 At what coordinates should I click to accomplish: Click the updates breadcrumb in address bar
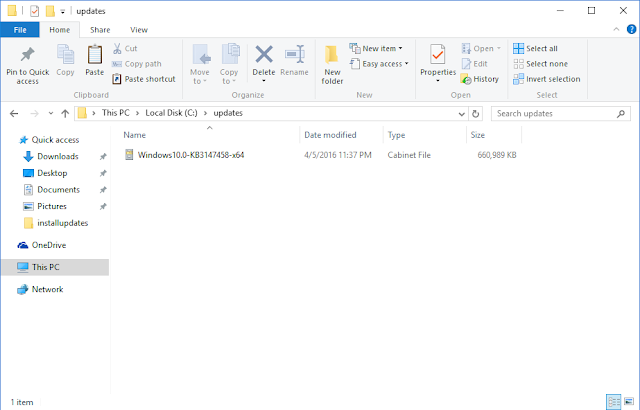point(228,113)
